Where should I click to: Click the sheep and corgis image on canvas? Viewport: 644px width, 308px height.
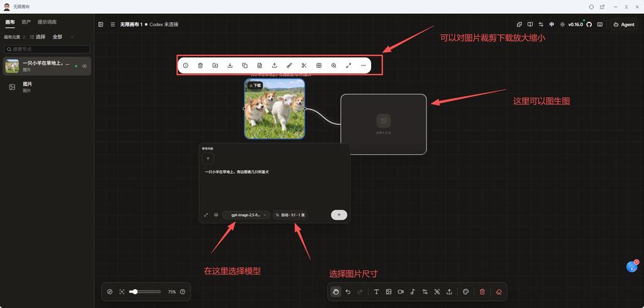[275, 109]
